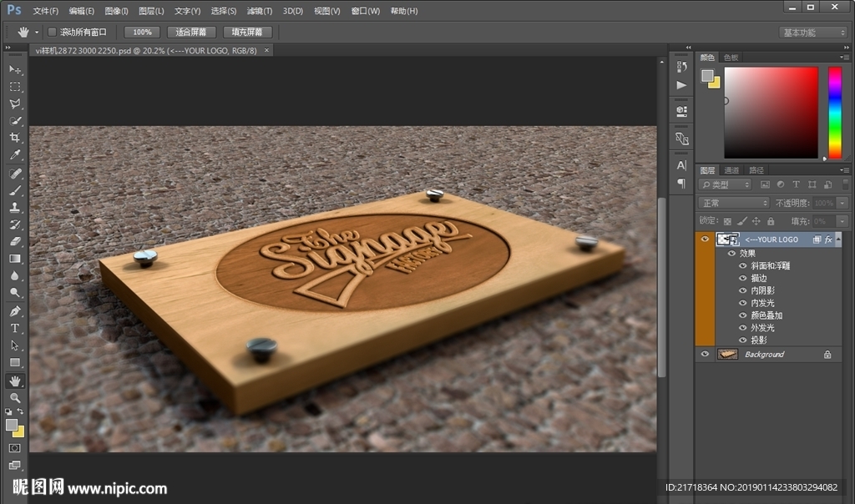
Task: Click the 适合屏幕 button
Action: [x=191, y=33]
